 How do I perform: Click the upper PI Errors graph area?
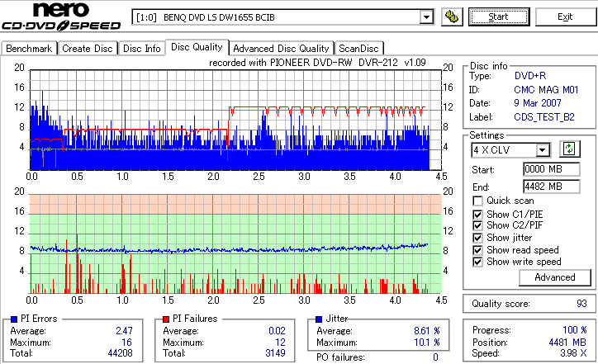235,120
